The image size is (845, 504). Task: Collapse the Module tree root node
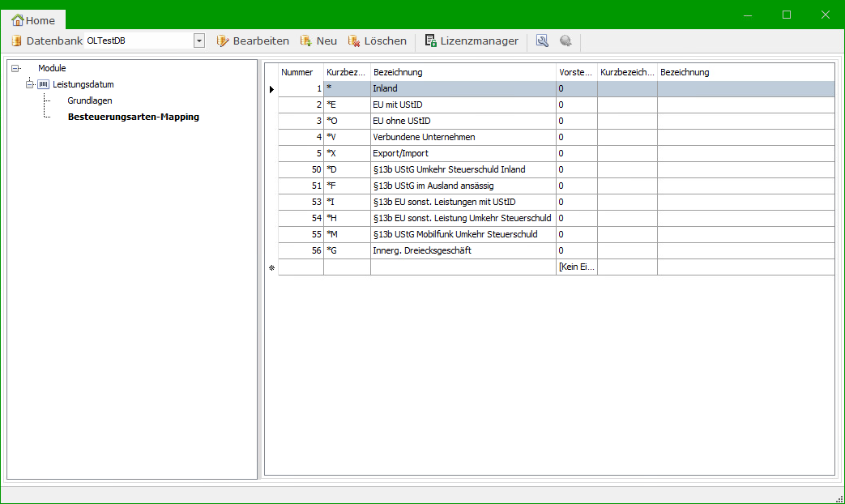pyautogui.click(x=15, y=68)
